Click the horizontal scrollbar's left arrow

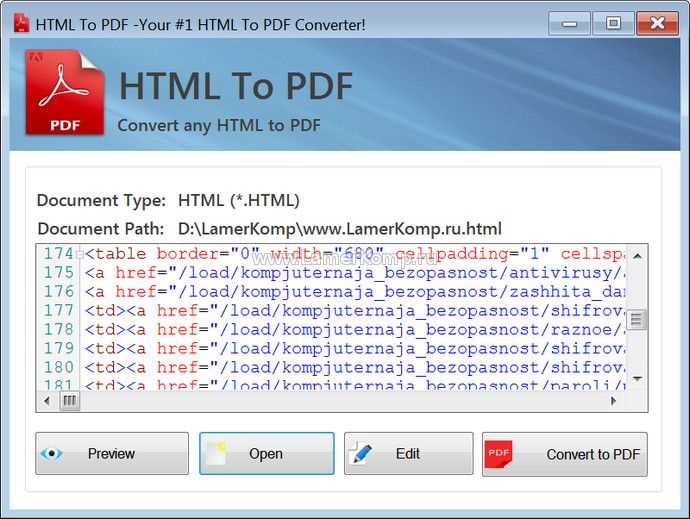[47, 401]
